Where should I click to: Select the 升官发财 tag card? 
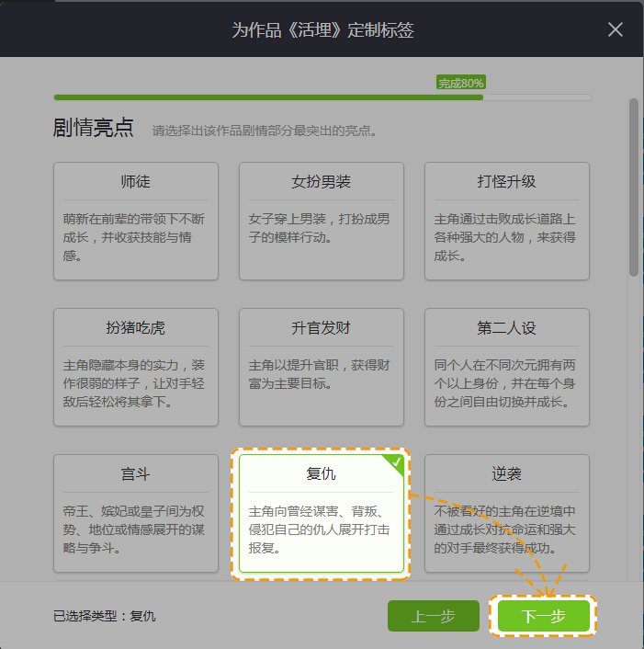pos(322,367)
